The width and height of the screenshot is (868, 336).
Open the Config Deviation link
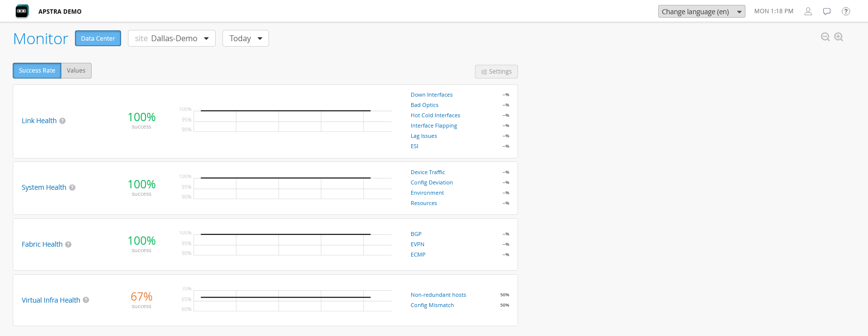tap(432, 182)
